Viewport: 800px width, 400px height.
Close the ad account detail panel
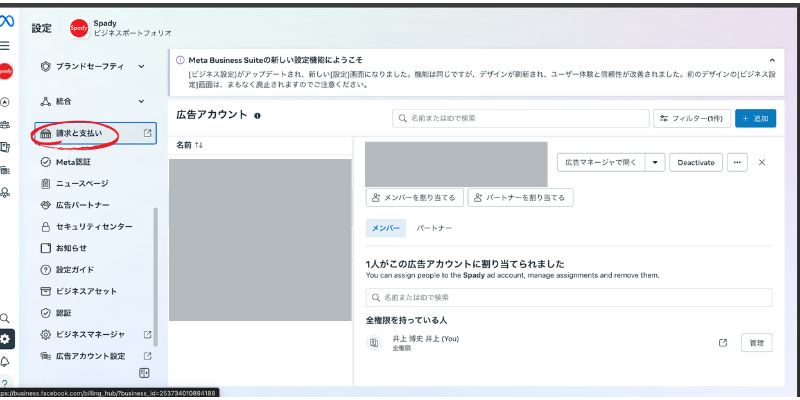click(762, 162)
